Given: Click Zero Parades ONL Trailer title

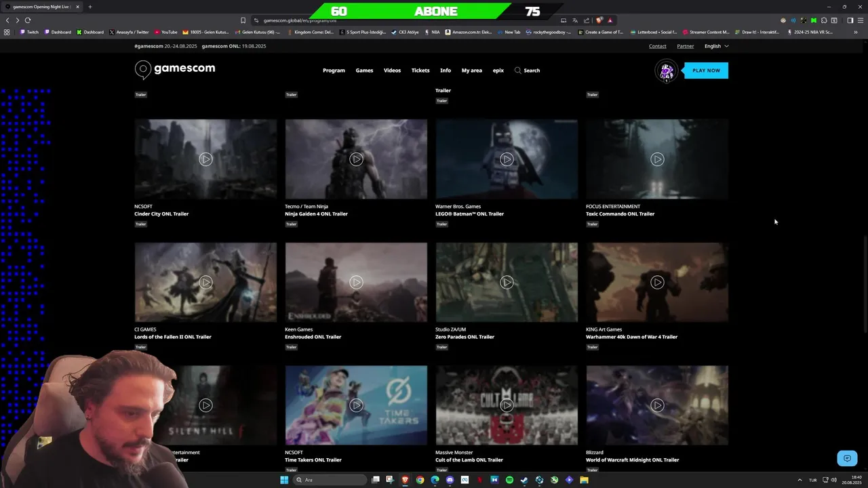Looking at the screenshot, I should [x=465, y=337].
